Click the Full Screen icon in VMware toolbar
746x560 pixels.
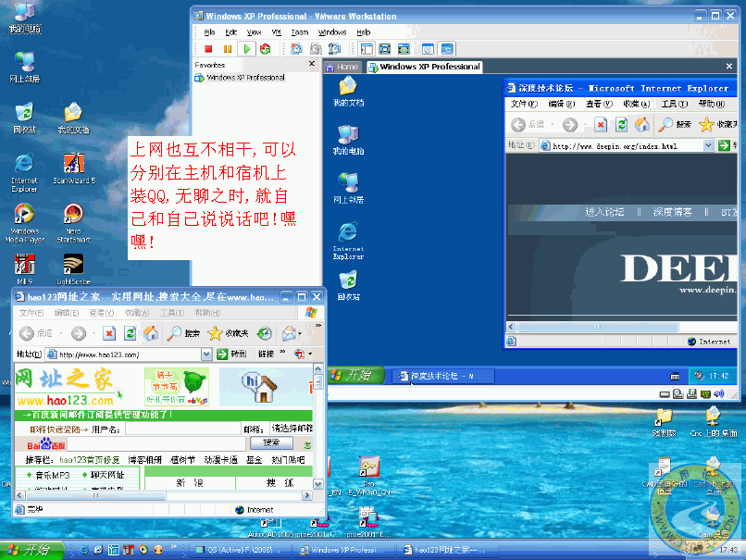385,49
